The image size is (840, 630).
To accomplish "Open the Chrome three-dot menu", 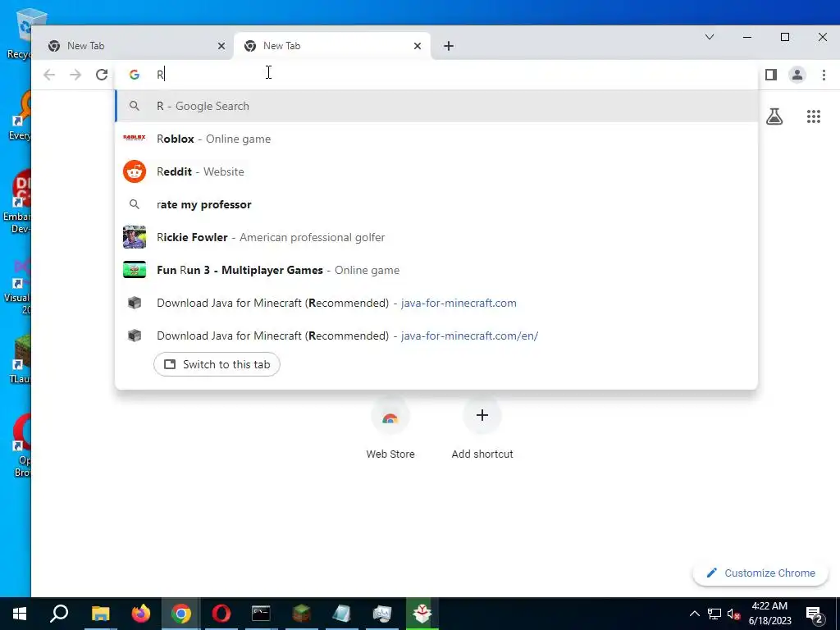I will (824, 75).
